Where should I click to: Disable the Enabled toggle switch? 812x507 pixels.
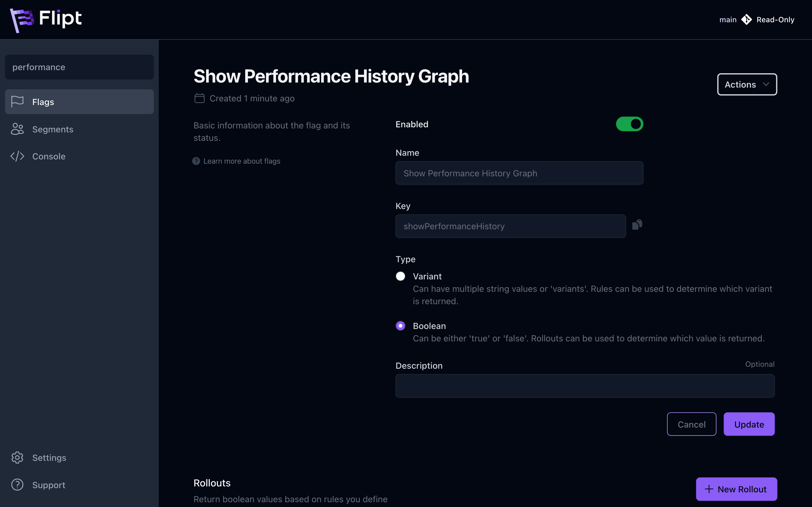629,124
